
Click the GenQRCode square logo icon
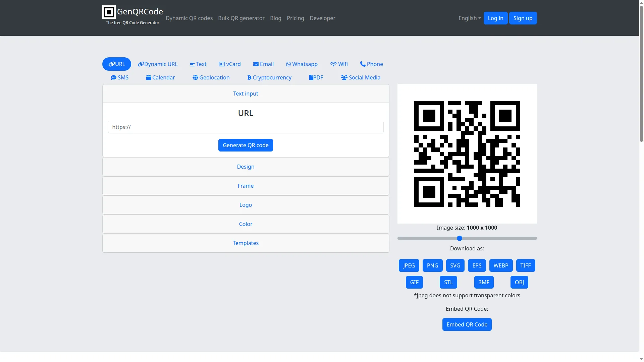109,12
